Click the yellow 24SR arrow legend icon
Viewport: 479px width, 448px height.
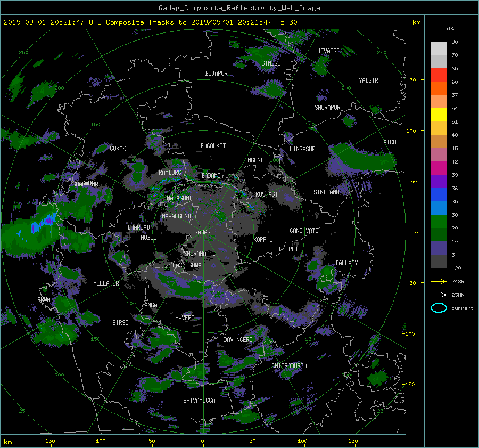point(439,281)
